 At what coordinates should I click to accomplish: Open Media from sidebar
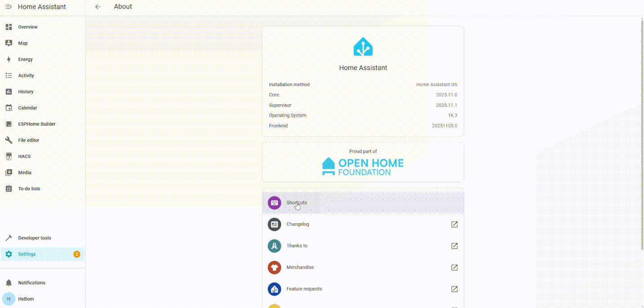tap(43, 172)
